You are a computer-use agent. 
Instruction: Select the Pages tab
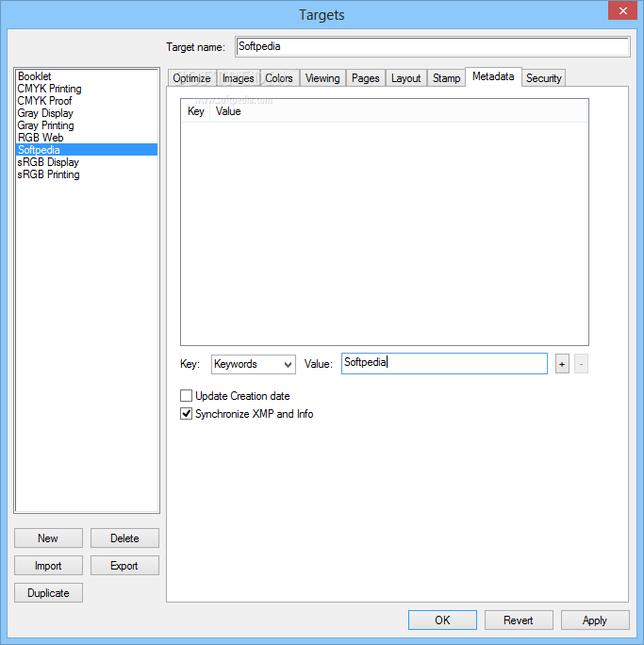(365, 78)
